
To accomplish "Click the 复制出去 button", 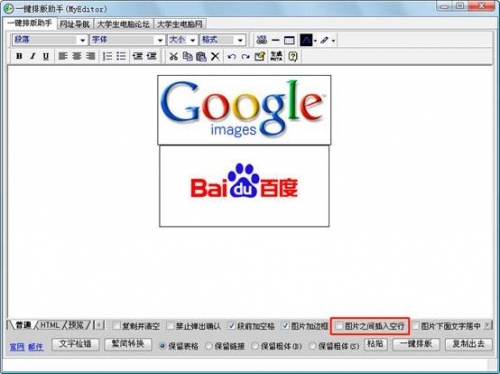I will tap(469, 344).
